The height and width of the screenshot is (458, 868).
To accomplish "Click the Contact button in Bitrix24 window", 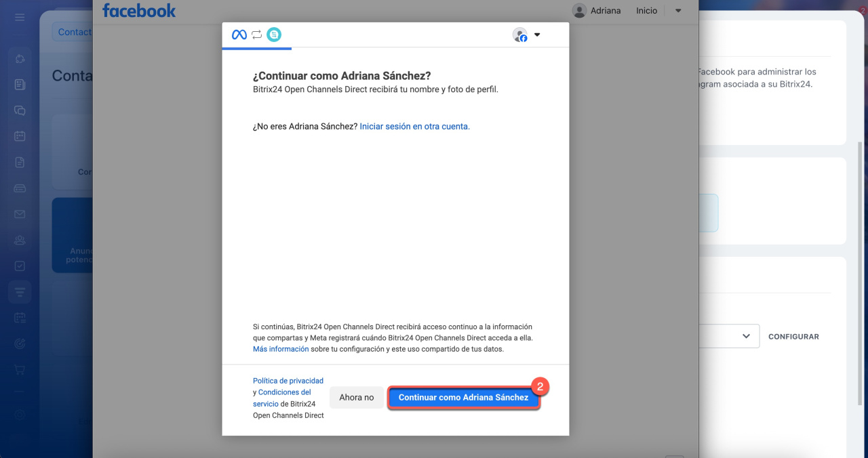I will pos(73,32).
